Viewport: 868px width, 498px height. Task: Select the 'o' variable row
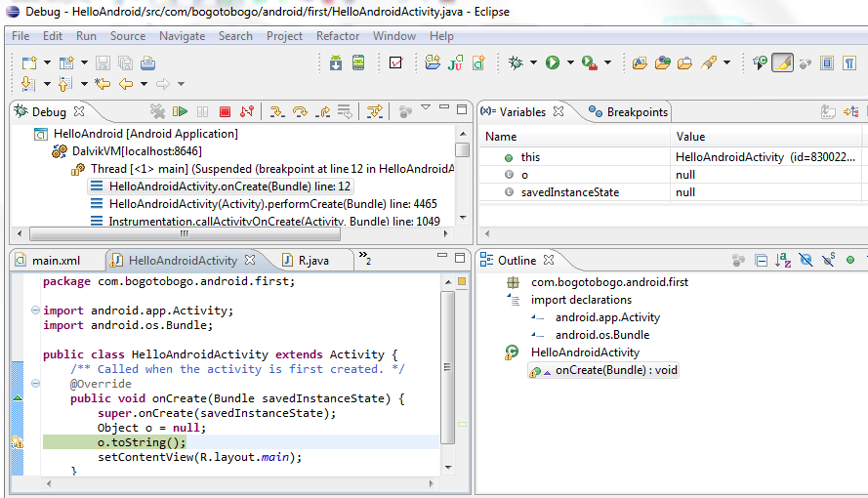click(x=670, y=175)
